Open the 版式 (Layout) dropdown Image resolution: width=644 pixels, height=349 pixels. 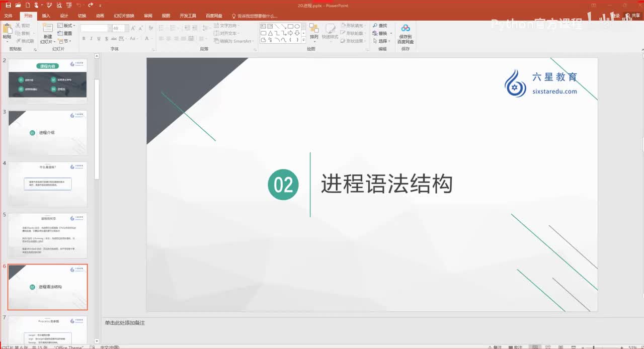pyautogui.click(x=65, y=25)
